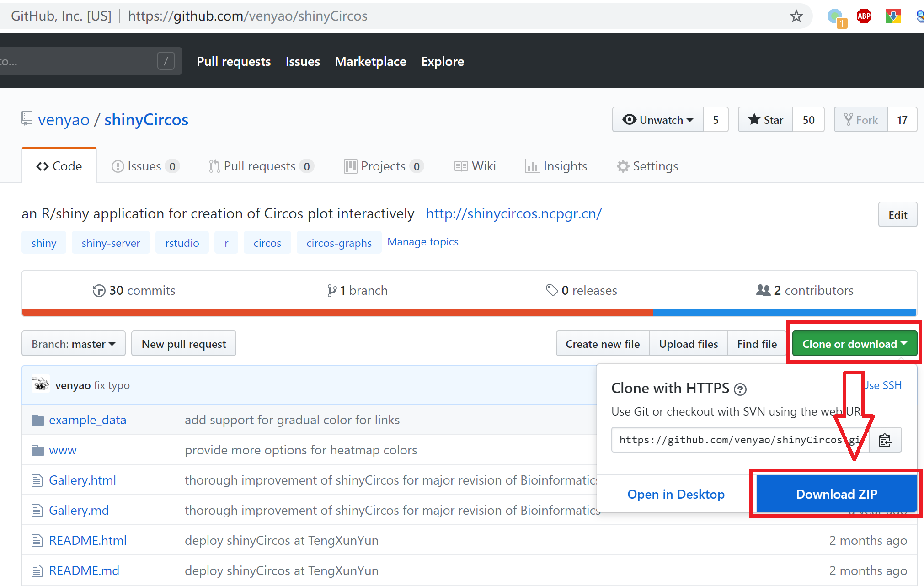Switch to the Insights tab

(556, 166)
